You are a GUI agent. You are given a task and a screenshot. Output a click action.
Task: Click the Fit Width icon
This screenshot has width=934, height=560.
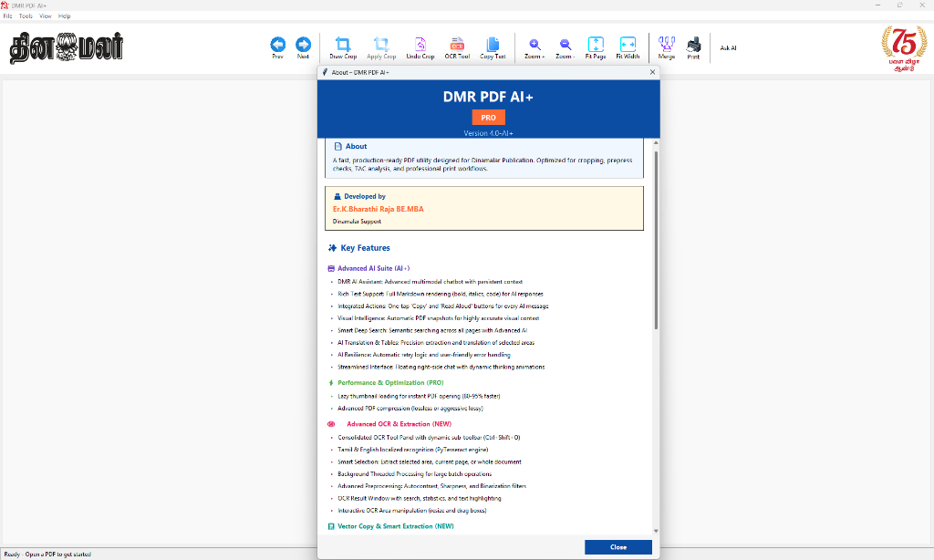pyautogui.click(x=628, y=47)
